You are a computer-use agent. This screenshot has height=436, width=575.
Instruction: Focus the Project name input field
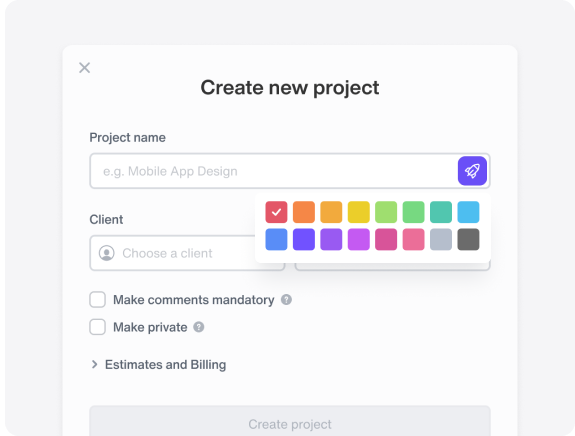pos(274,171)
